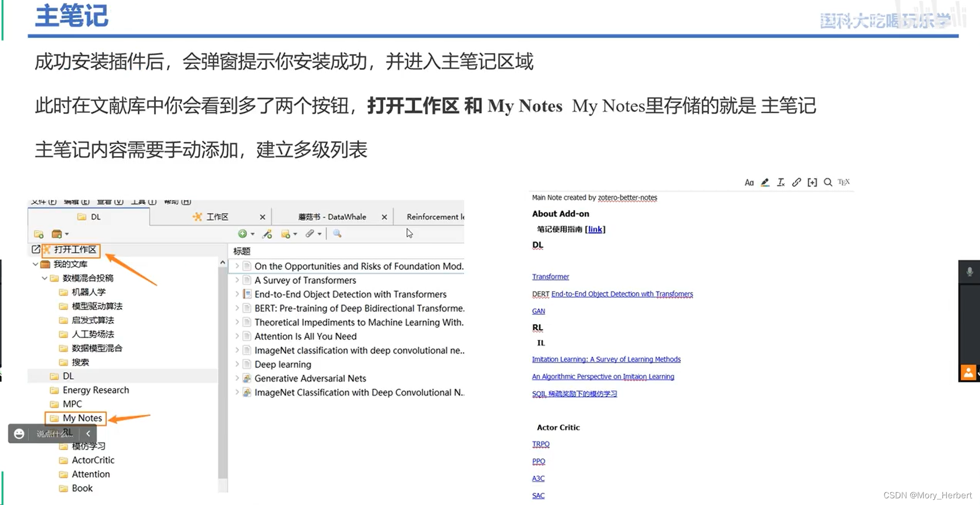Select the 机器人学 collection
The height and width of the screenshot is (505, 980).
coord(88,292)
